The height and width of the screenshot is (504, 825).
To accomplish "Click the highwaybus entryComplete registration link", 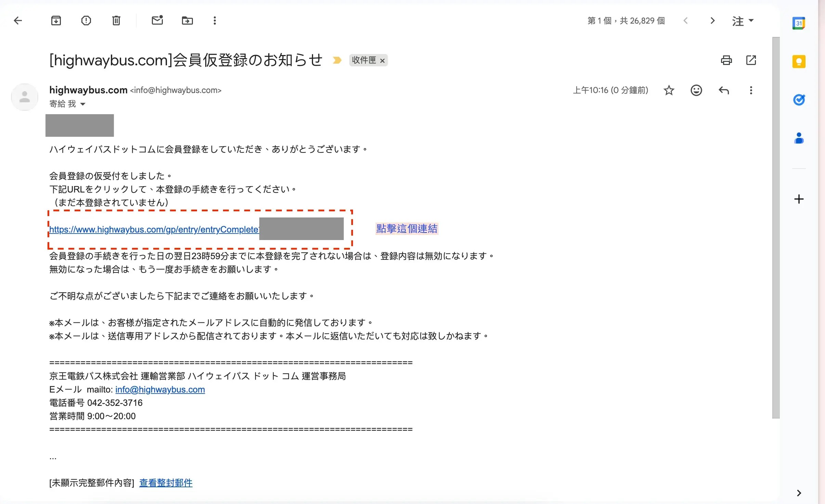I will click(154, 229).
